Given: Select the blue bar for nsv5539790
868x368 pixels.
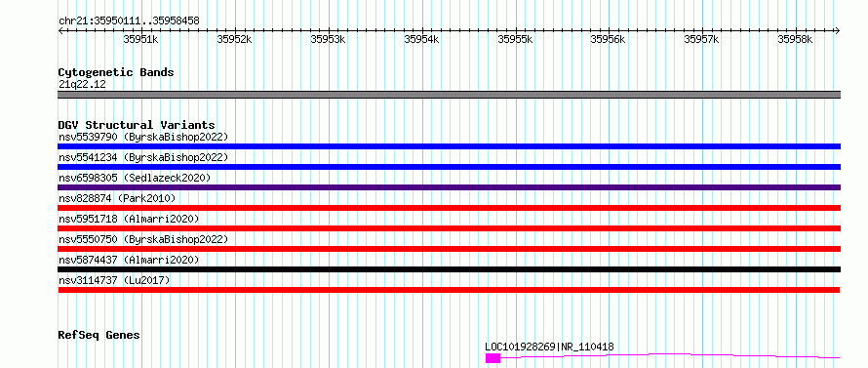Looking at the screenshot, I should 449,146.
